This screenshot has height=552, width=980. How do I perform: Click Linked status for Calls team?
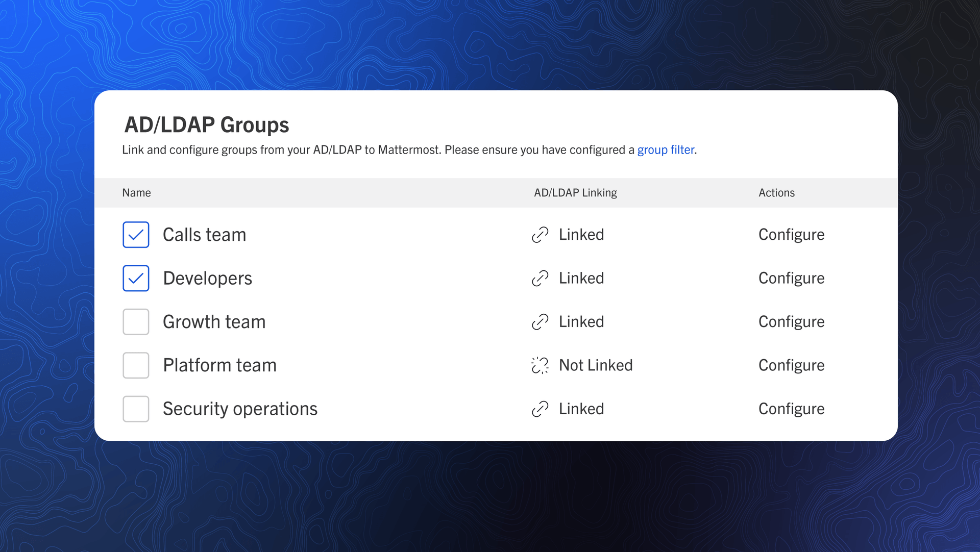[581, 235]
